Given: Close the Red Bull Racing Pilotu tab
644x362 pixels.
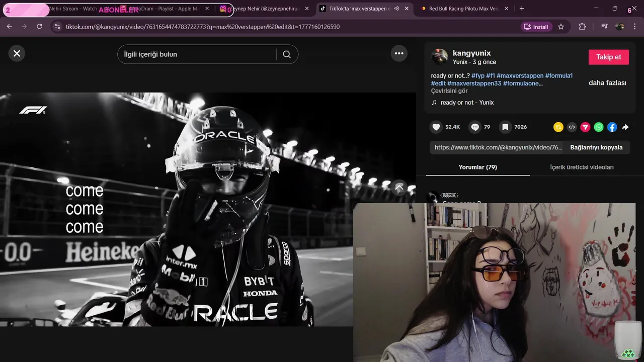Looking at the screenshot, I should click(506, 9).
